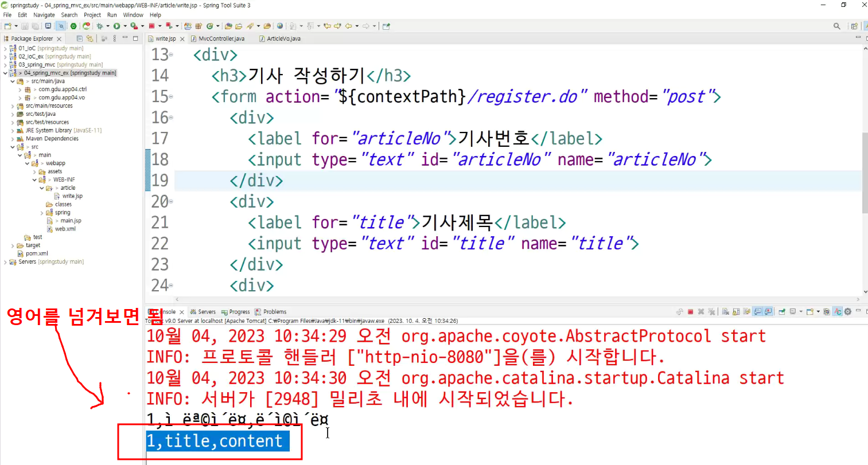Click on line 19 closing div in editor
The width and height of the screenshot is (868, 465).
click(x=256, y=181)
